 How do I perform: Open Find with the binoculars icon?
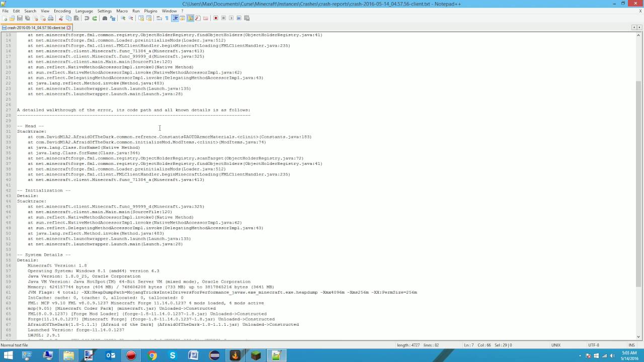pos(105,18)
